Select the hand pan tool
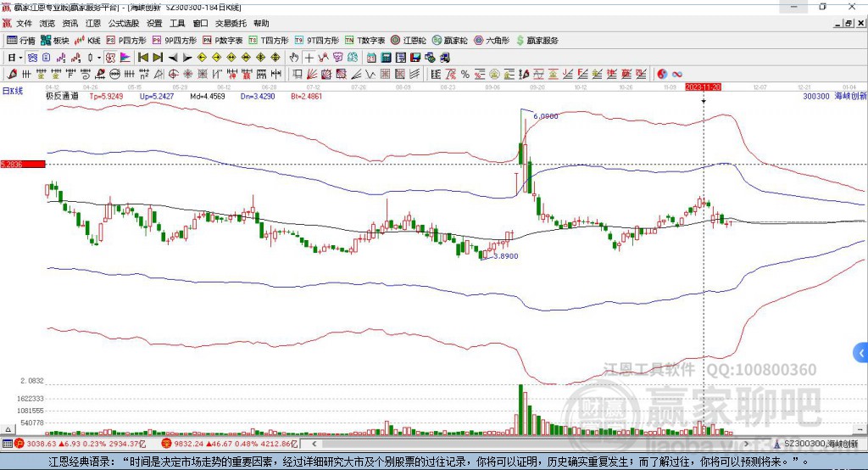 click(x=294, y=58)
